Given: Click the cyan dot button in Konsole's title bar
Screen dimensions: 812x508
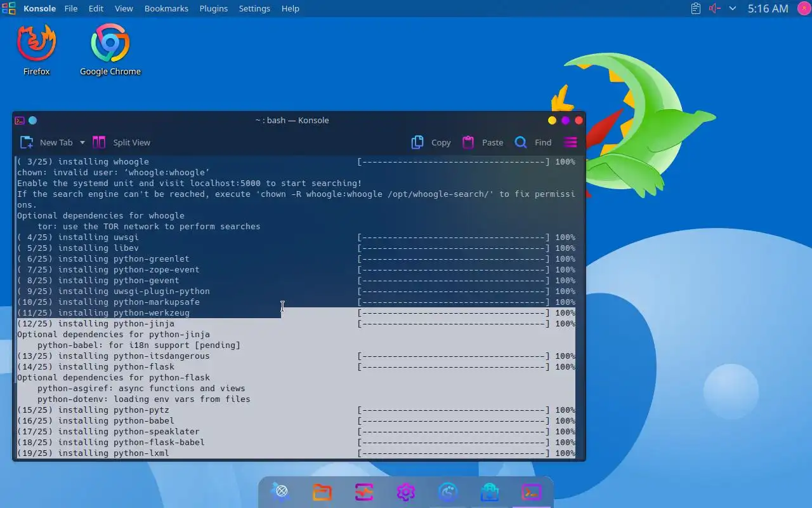Looking at the screenshot, I should pos(33,120).
